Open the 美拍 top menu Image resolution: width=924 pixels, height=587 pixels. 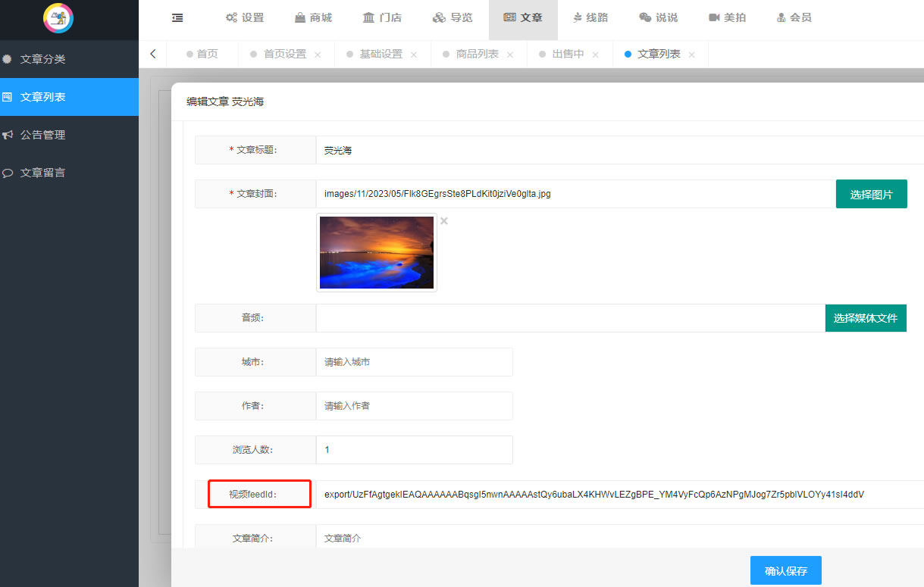[727, 17]
